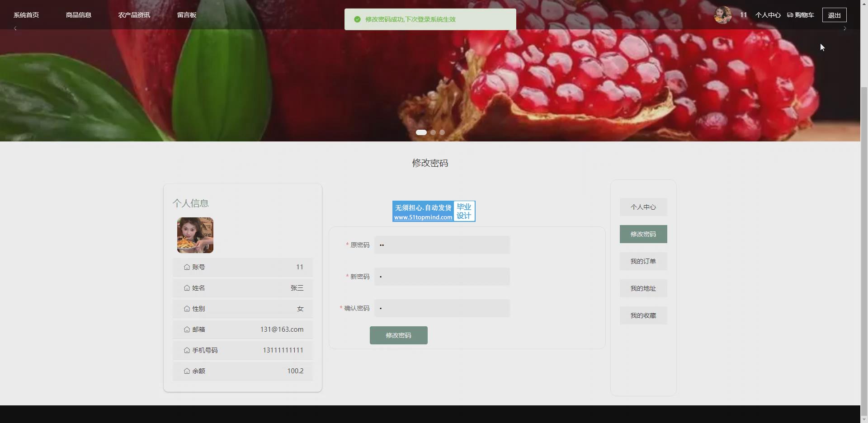Focus the 确认密码 input field
The width and height of the screenshot is (868, 423).
(x=442, y=308)
